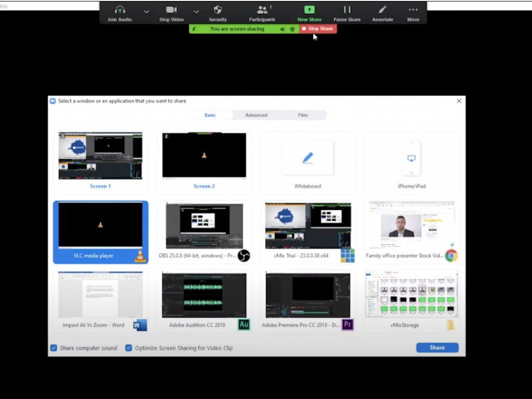Click the 'Adobe Audition CC 2019' label text
Image resolution: width=532 pixels, height=399 pixels.
point(197,325)
